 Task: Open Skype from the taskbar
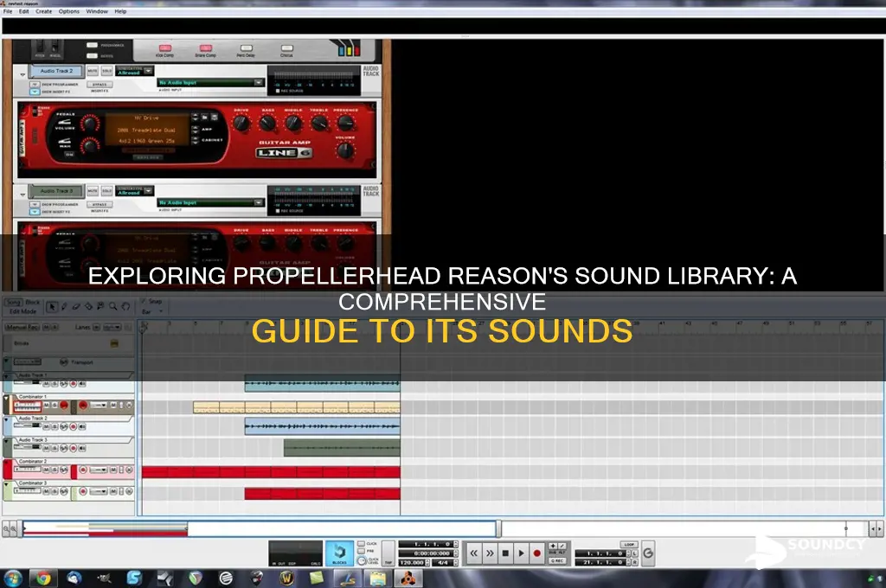pyautogui.click(x=134, y=578)
